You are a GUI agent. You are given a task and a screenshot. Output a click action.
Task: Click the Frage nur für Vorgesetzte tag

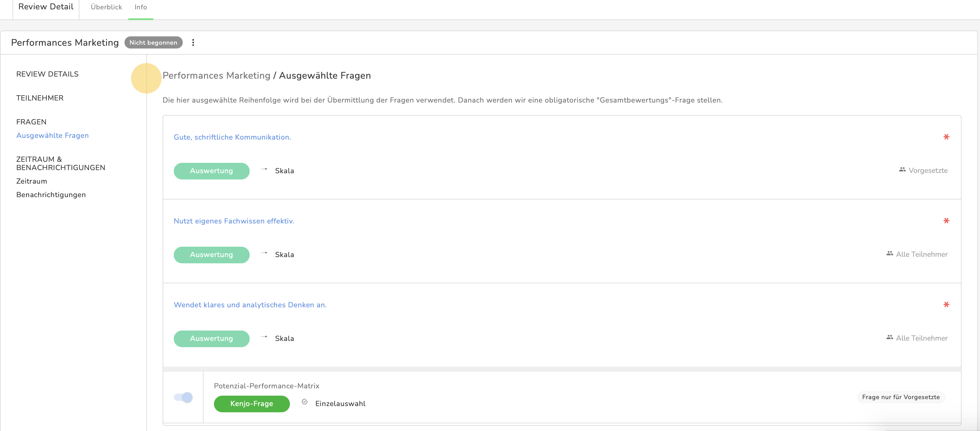[x=901, y=397]
